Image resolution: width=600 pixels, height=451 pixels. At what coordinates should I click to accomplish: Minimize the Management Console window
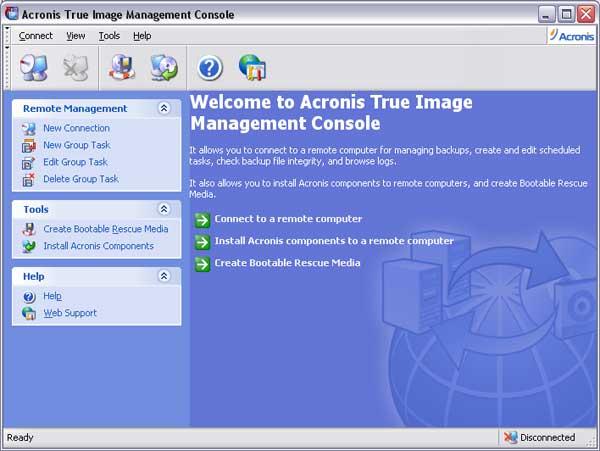tap(546, 14)
